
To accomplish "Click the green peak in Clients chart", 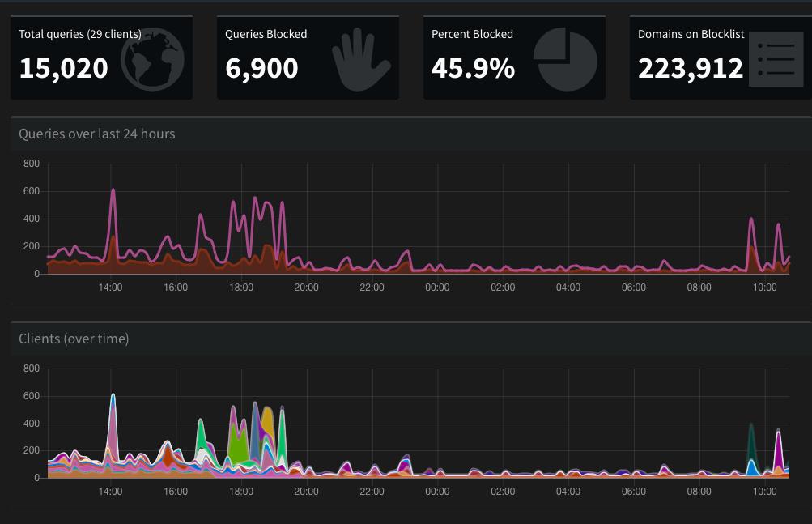I will (239, 442).
